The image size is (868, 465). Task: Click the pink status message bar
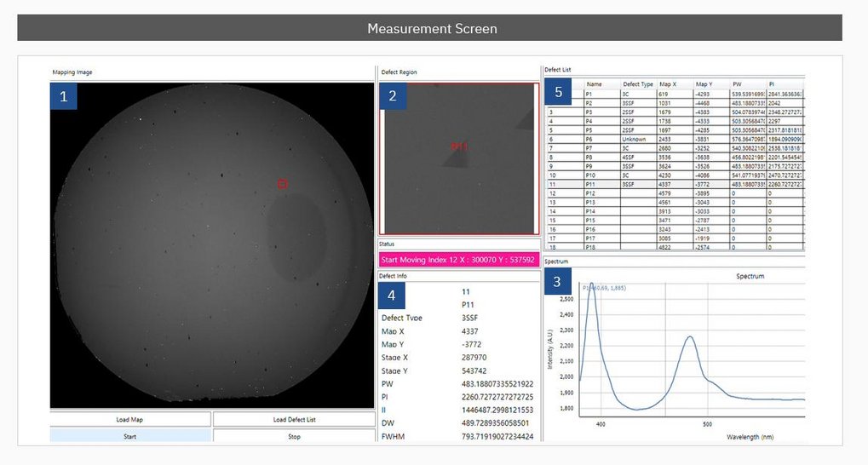pyautogui.click(x=458, y=260)
